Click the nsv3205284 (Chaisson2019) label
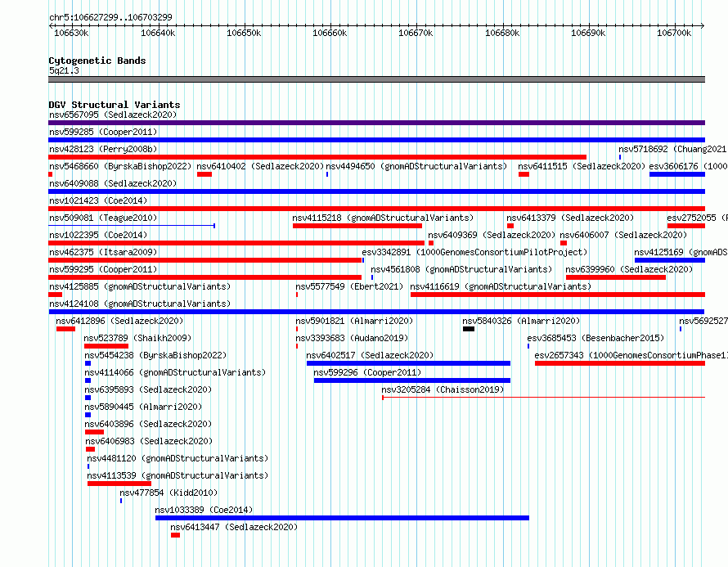 443,389
